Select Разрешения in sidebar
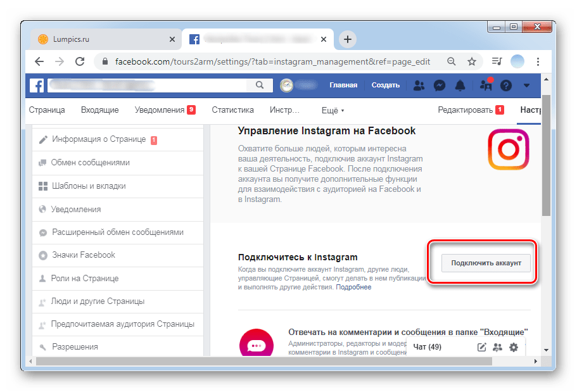Screen dimensions: 577x392 (118, 347)
